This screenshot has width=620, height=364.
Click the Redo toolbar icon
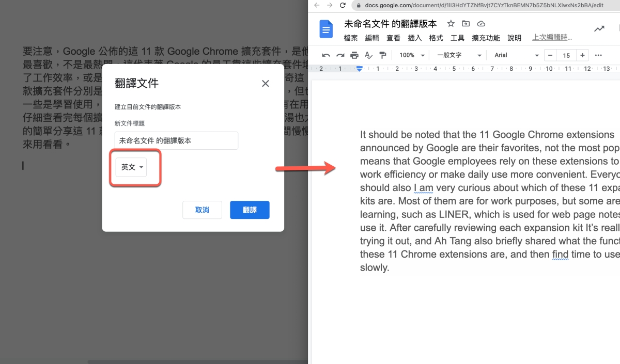340,55
